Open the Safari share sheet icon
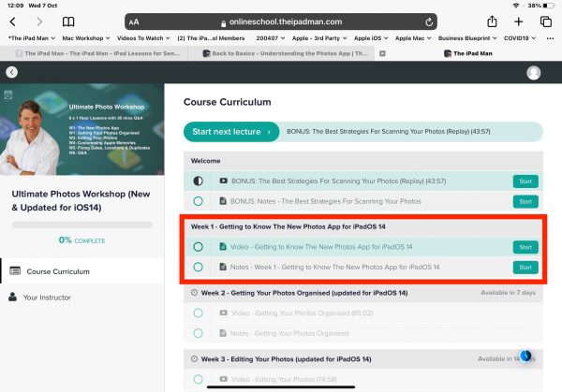The height and width of the screenshot is (392, 562). click(492, 22)
